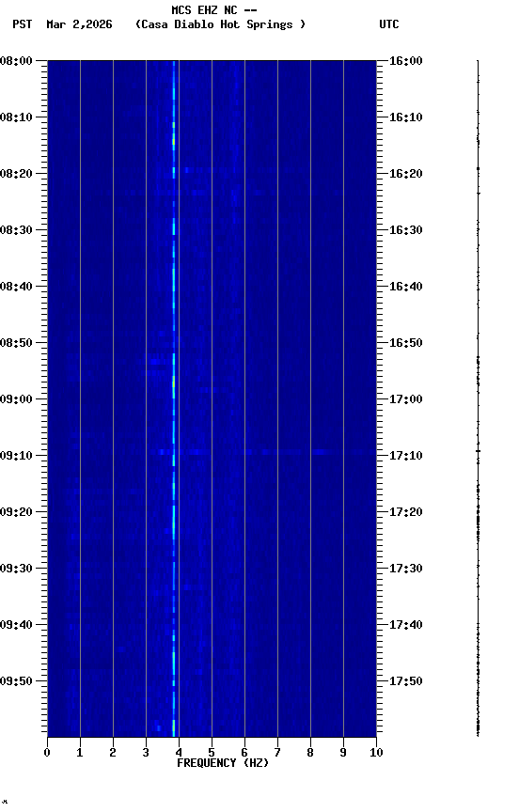Click the 16:50 UTC time label
This screenshot has height=812, width=519.
pos(405,343)
